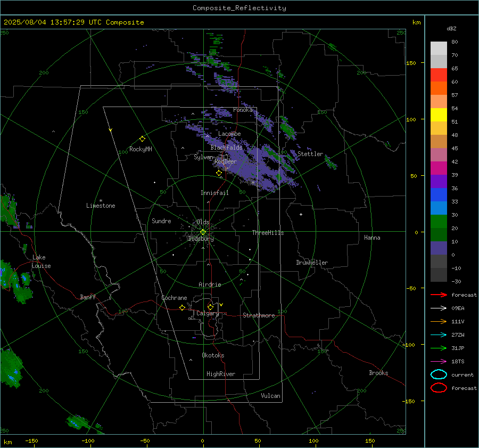This screenshot has height=448, width=479.
Task: Click the Lake Louise label
Action: [x=41, y=262]
